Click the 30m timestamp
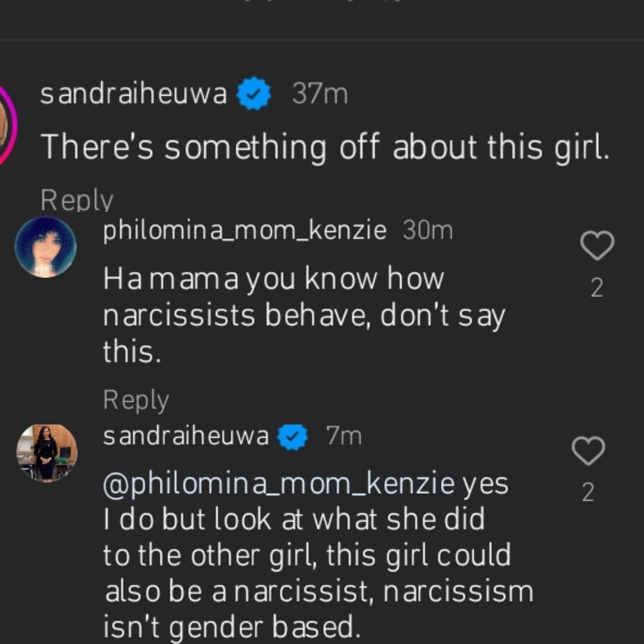Screen dimensions: 644x644 [x=427, y=231]
